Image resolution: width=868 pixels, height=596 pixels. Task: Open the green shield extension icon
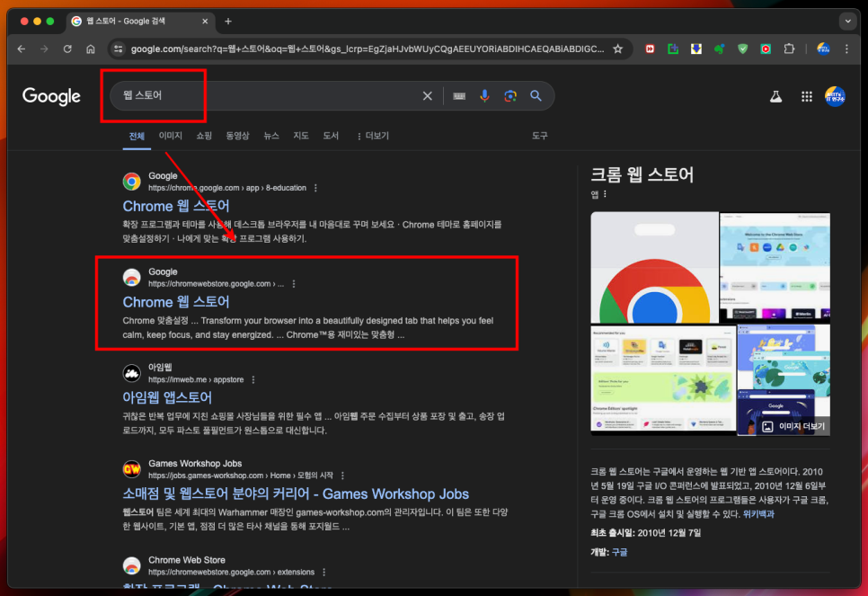(x=743, y=49)
